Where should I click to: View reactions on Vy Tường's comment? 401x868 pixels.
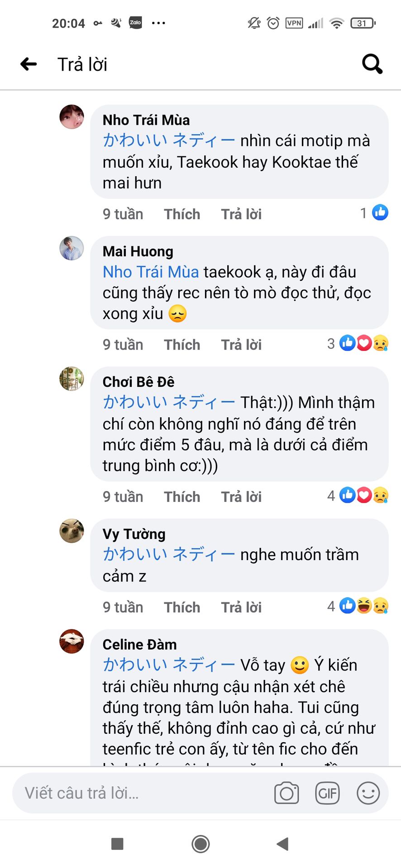[358, 606]
